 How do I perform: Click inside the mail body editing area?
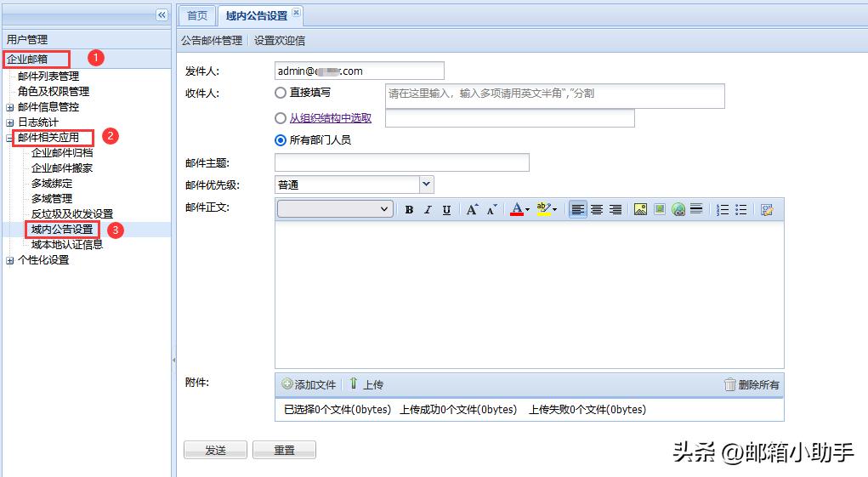[529, 294]
